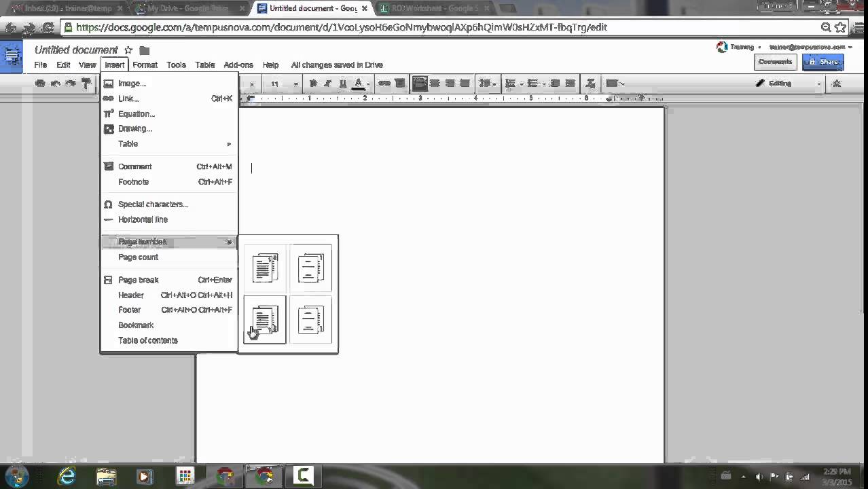This screenshot has width=868, height=489.
Task: Open the bulleted list dropdown
Action: point(537,84)
